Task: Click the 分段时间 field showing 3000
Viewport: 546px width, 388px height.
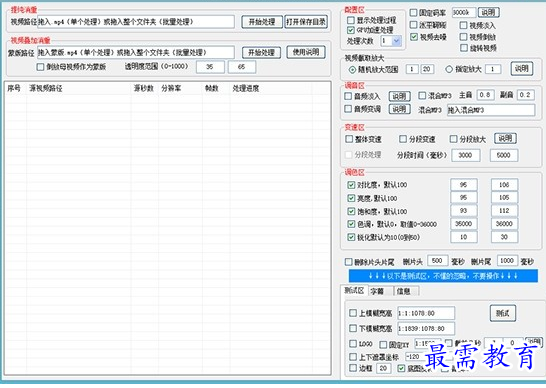Action: [466, 155]
